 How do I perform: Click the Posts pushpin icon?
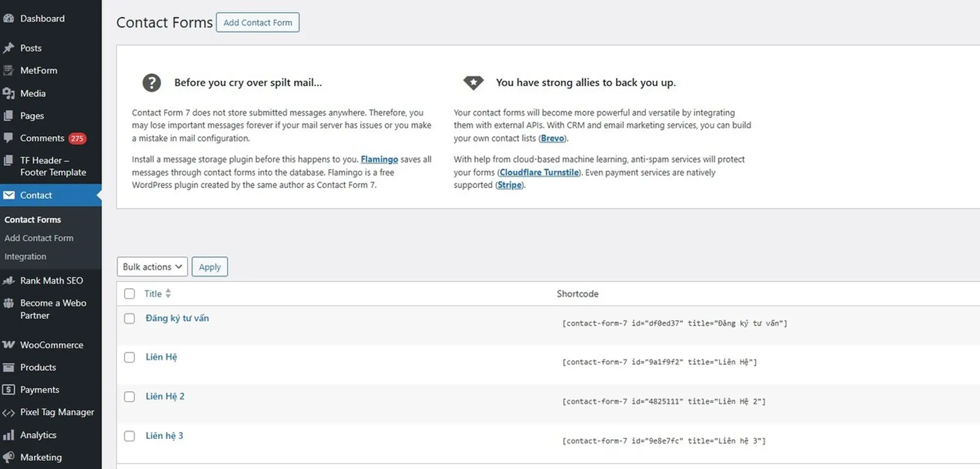click(8, 48)
